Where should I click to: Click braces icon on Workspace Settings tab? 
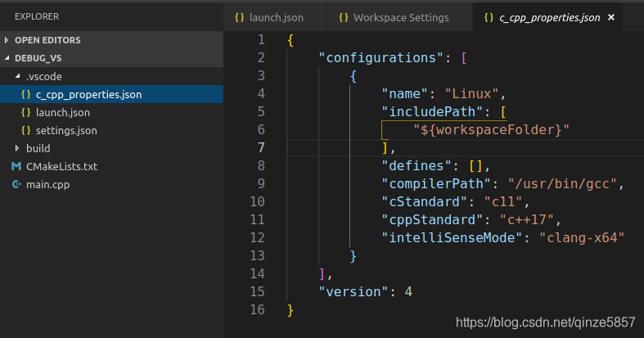[344, 18]
